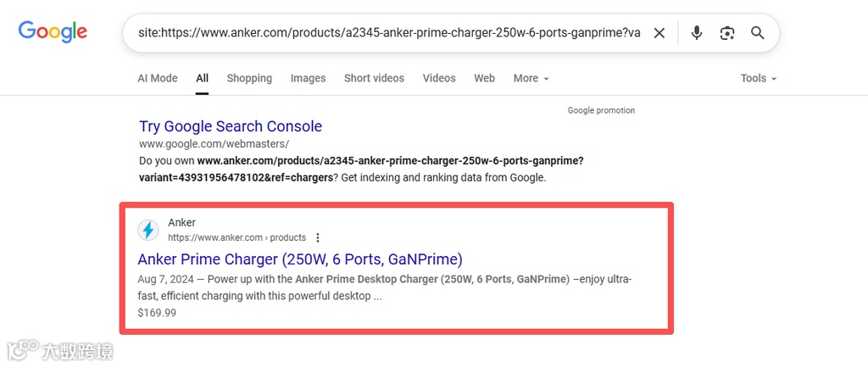The height and width of the screenshot is (367, 868).
Task: Open Anker Prime Charger result title
Action: pyautogui.click(x=300, y=259)
